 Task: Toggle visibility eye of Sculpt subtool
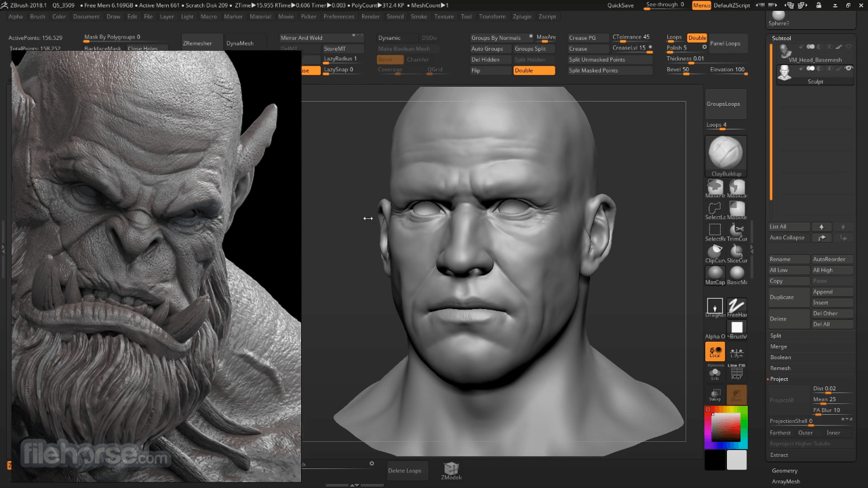pos(848,68)
